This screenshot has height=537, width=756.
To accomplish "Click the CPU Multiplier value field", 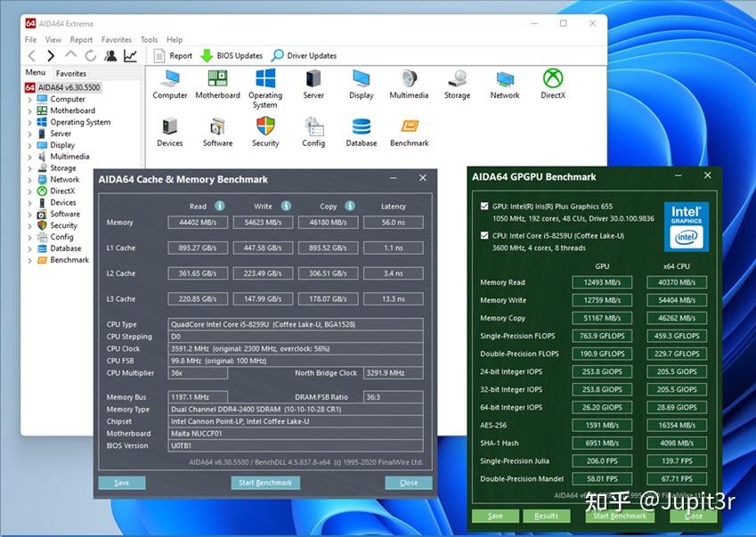I will pos(198,372).
